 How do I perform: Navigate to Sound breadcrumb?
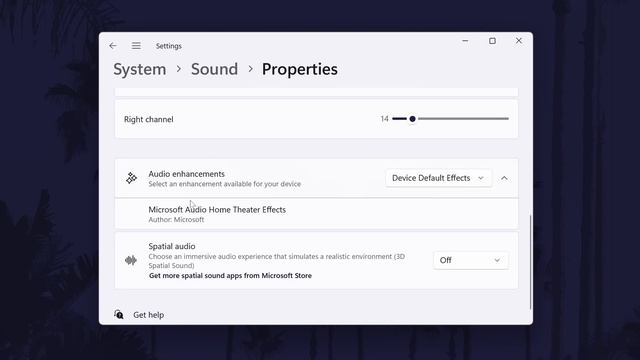pos(214,69)
